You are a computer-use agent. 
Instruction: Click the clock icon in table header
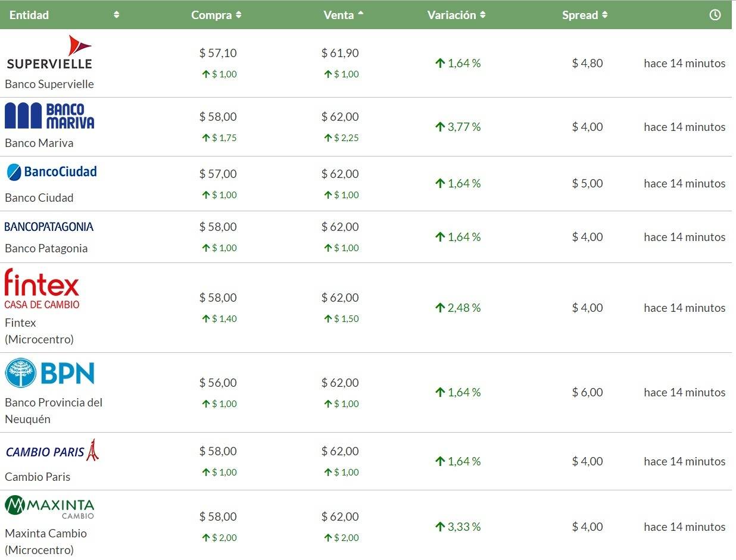click(x=715, y=15)
